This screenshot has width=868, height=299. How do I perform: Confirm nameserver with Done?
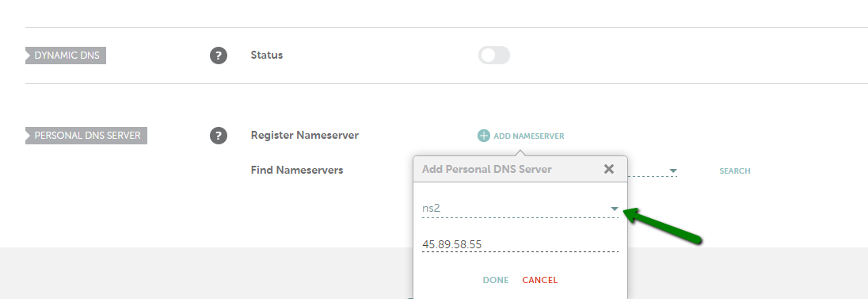496,280
